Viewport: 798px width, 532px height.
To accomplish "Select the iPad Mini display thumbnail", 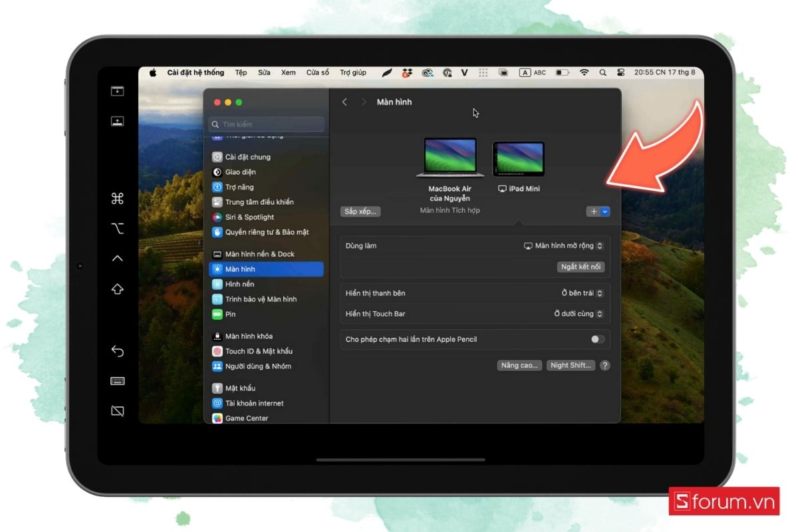I will (x=519, y=159).
